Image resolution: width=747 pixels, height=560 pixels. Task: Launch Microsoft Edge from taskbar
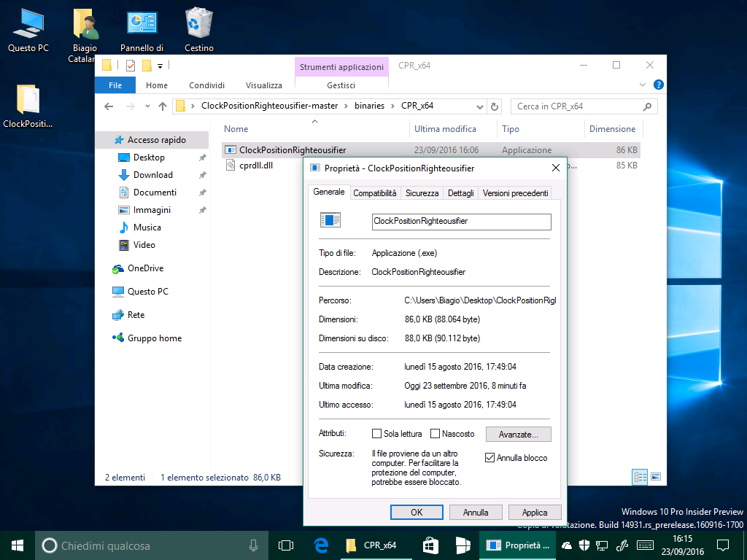tap(321, 545)
